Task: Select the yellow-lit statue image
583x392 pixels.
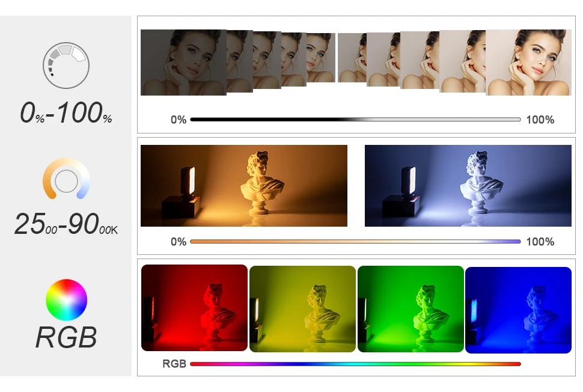Action: tap(303, 309)
